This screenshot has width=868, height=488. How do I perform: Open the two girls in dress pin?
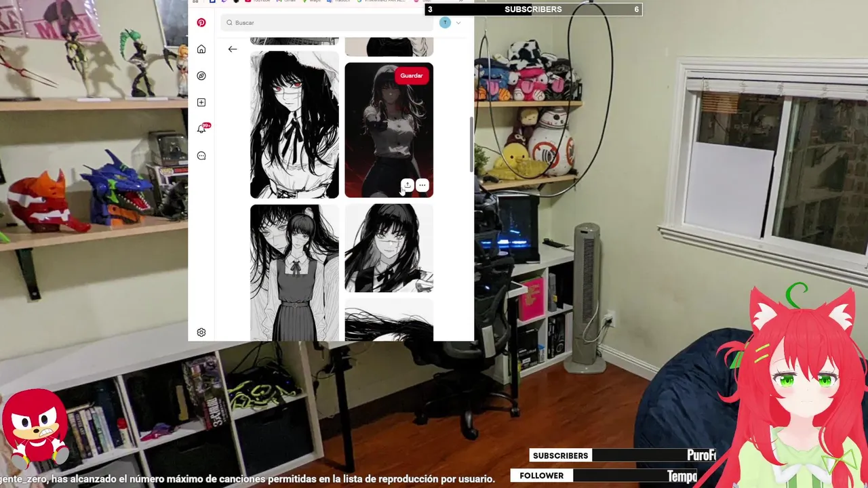pyautogui.click(x=294, y=272)
